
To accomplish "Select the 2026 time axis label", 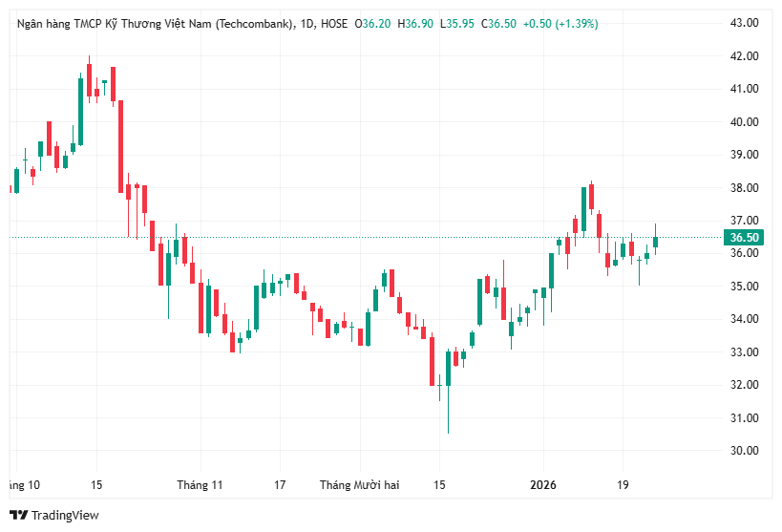I will click(543, 485).
